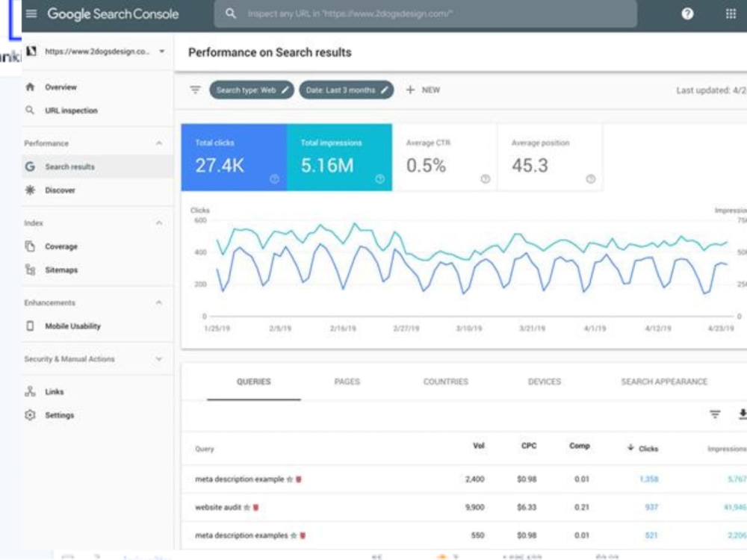747x560 pixels.
Task: Edit pencil icon on Search type Web chip
Action: [x=285, y=90]
